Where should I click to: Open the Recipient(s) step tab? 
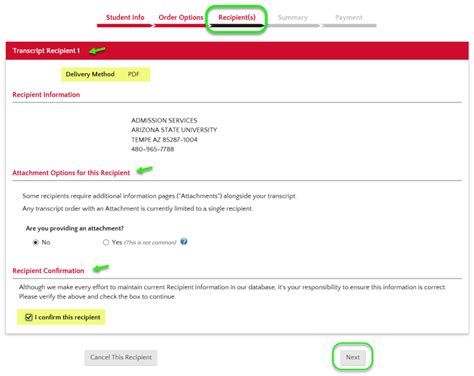click(237, 17)
